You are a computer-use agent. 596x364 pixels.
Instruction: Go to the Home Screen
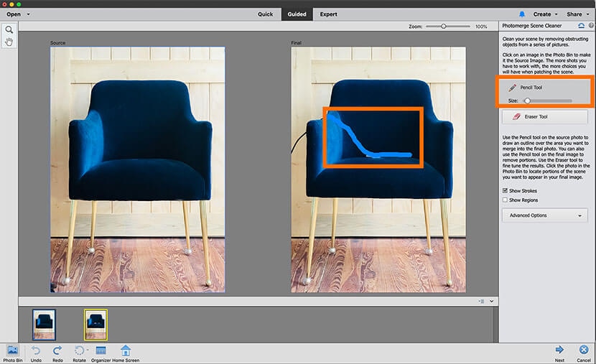tap(126, 350)
